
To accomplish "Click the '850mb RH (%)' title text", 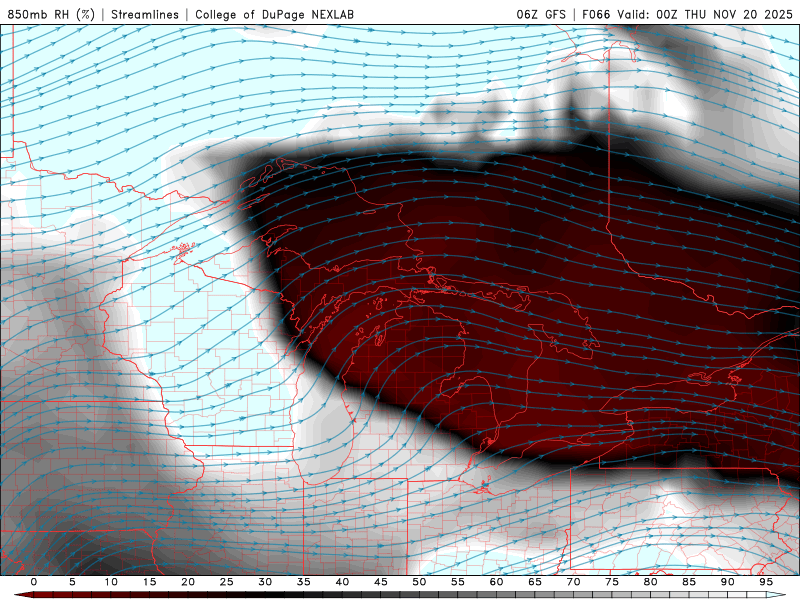I will (51, 14).
